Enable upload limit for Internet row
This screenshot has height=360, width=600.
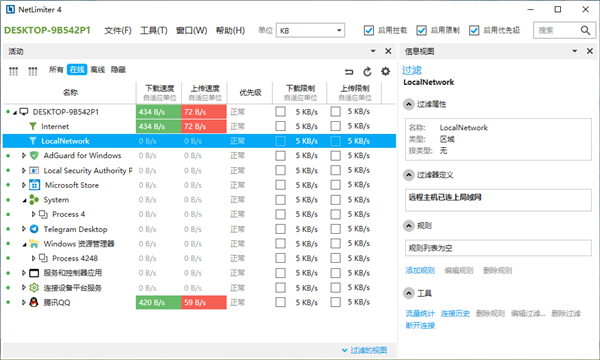336,126
